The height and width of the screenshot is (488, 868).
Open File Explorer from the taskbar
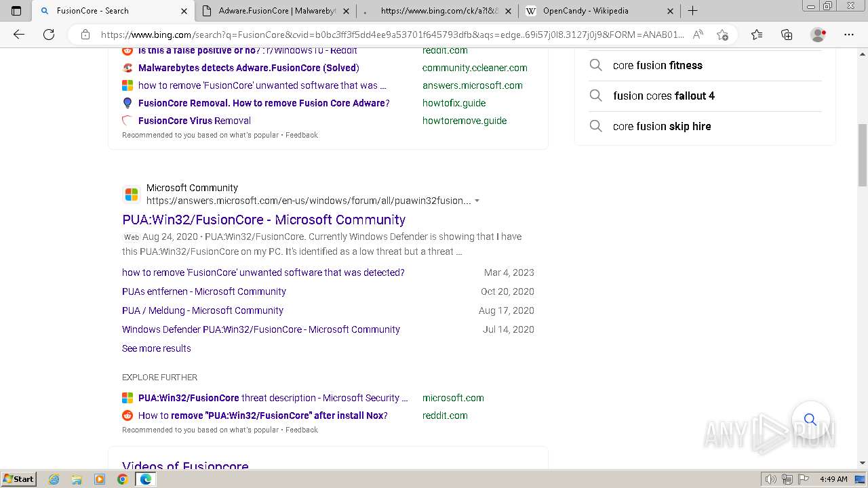click(77, 479)
